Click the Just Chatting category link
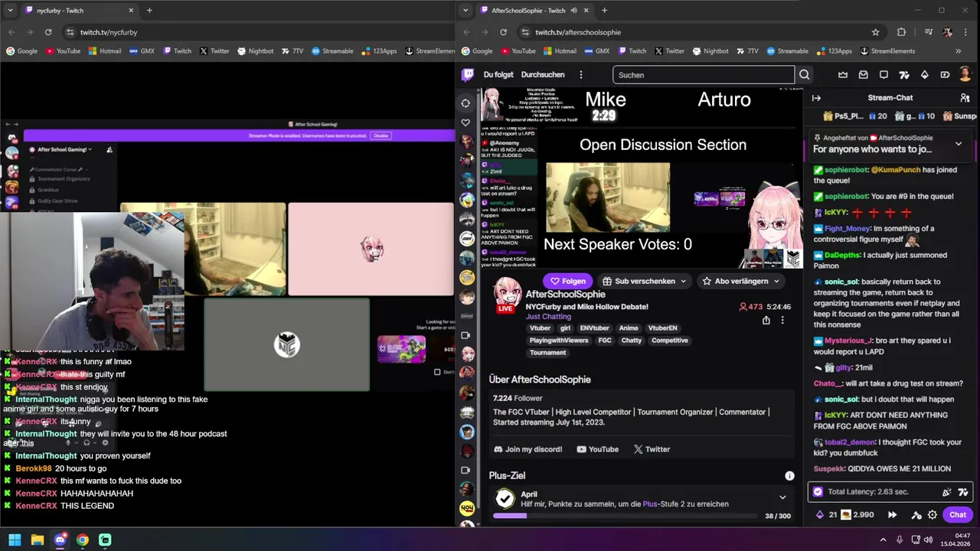Image resolution: width=980 pixels, height=551 pixels. point(548,316)
